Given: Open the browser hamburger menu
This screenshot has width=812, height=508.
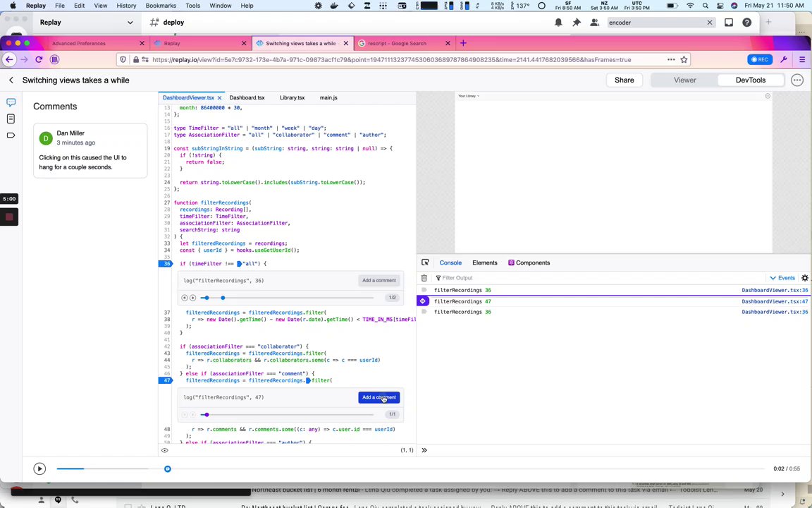Looking at the screenshot, I should point(802,59).
